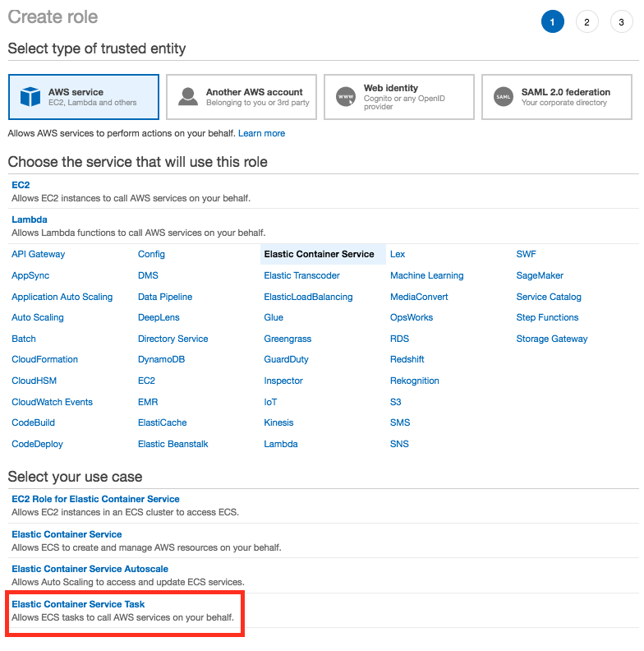Viewport: 644px width, 651px height.
Task: Select the ElastiCache service
Action: click(x=163, y=422)
